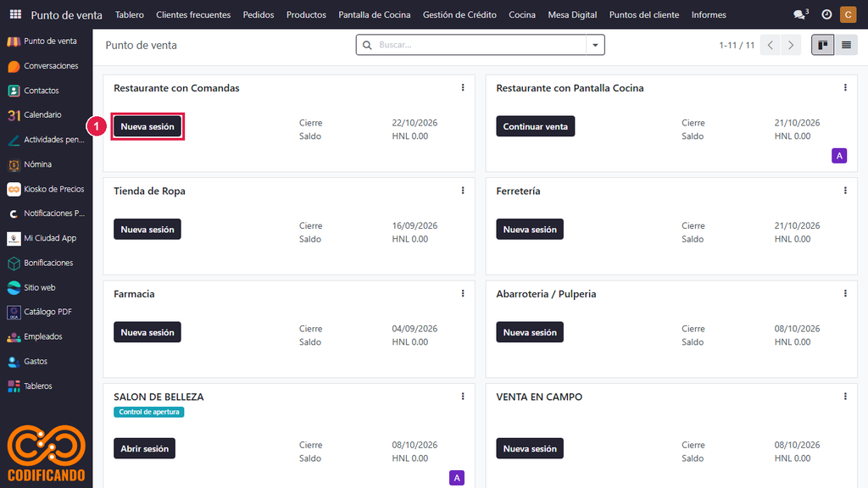The height and width of the screenshot is (488, 868).
Task: Open the Productos menu
Action: [306, 14]
